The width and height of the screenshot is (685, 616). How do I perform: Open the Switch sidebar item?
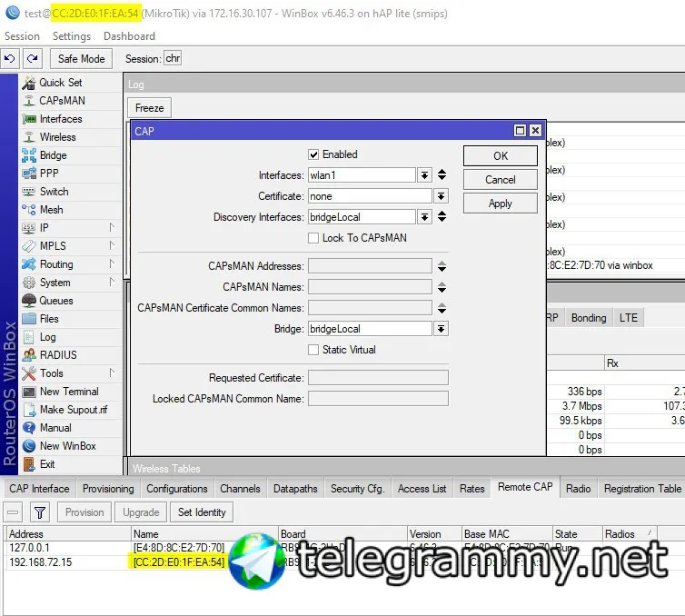tap(55, 192)
